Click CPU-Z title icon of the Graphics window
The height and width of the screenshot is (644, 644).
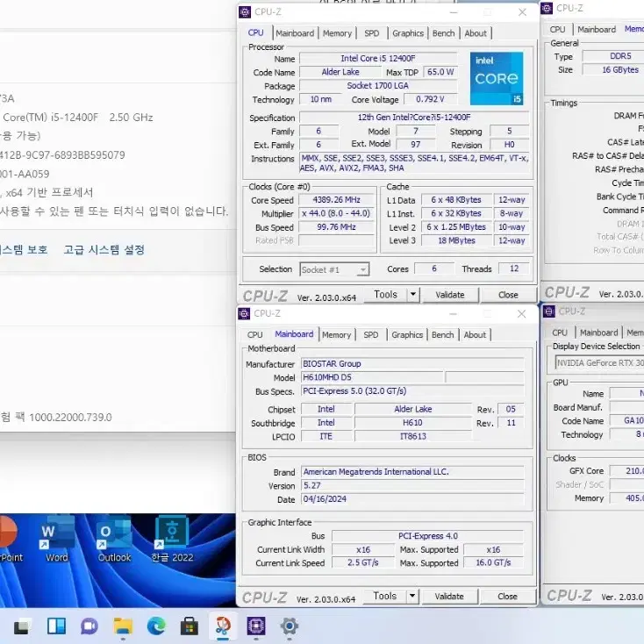[549, 311]
